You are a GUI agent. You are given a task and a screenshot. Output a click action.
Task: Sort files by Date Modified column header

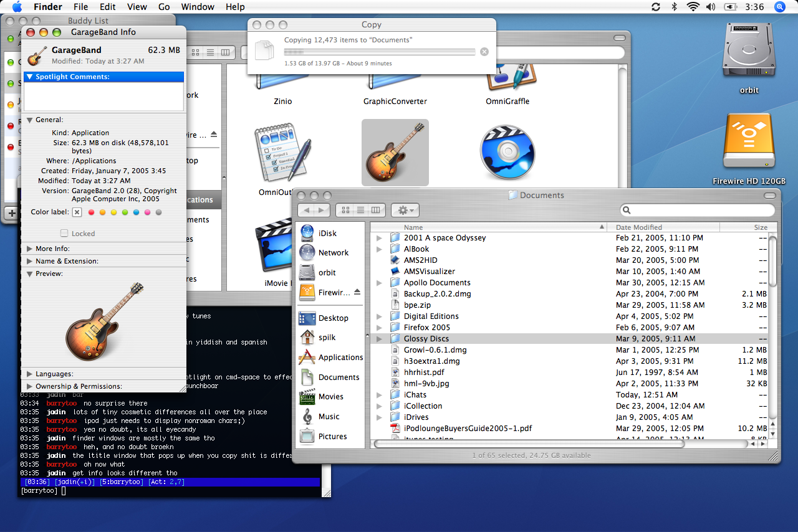(639, 227)
